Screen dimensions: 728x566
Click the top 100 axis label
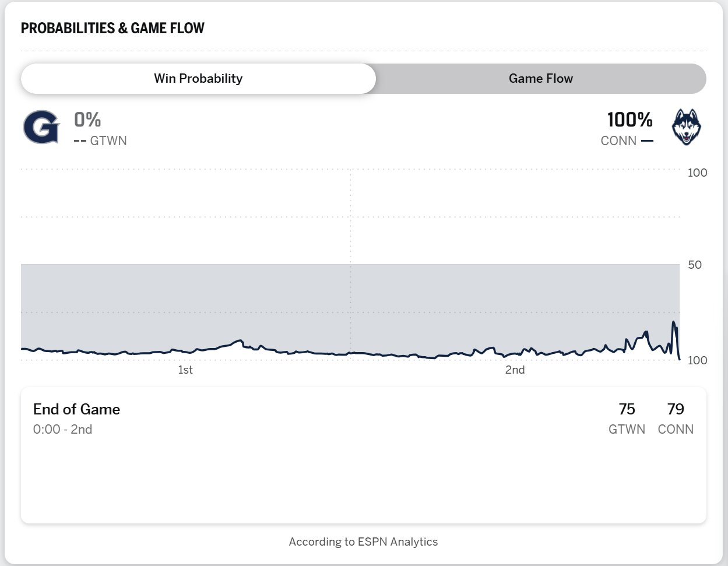(697, 173)
